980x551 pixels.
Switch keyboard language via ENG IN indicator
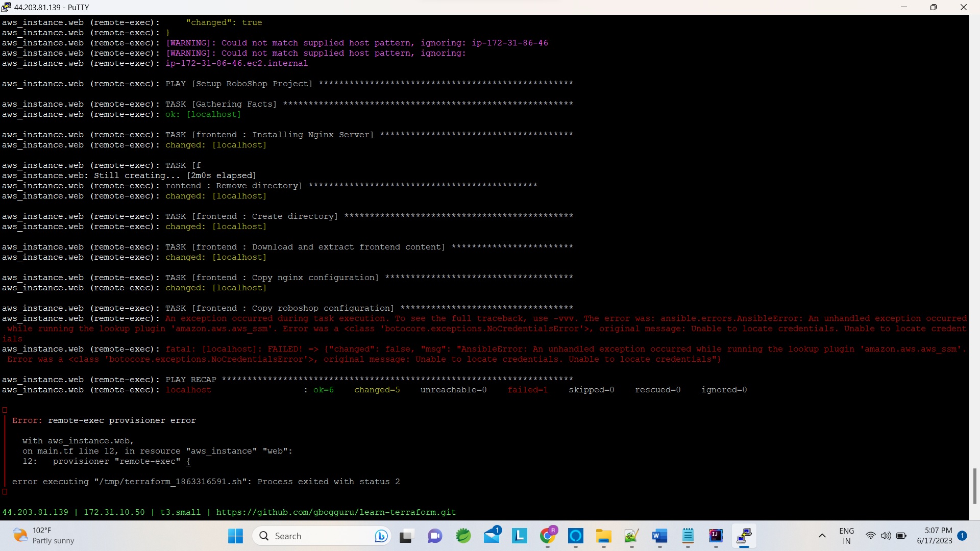847,536
